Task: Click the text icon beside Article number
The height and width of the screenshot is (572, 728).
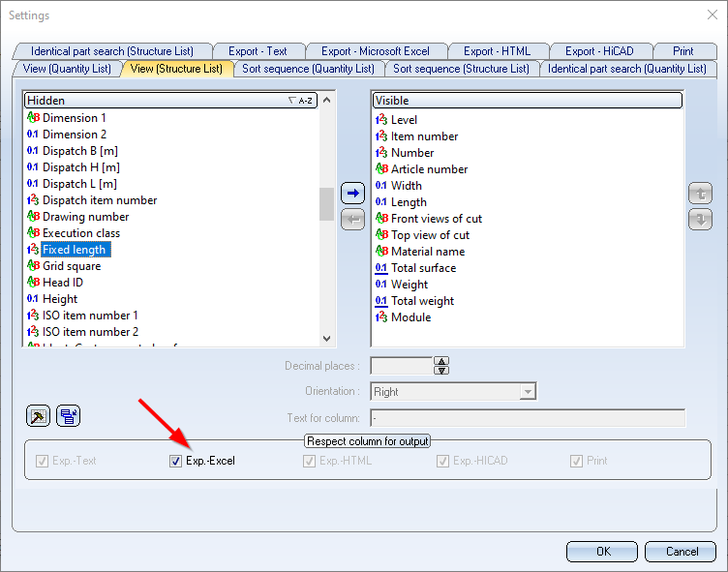Action: (381, 169)
